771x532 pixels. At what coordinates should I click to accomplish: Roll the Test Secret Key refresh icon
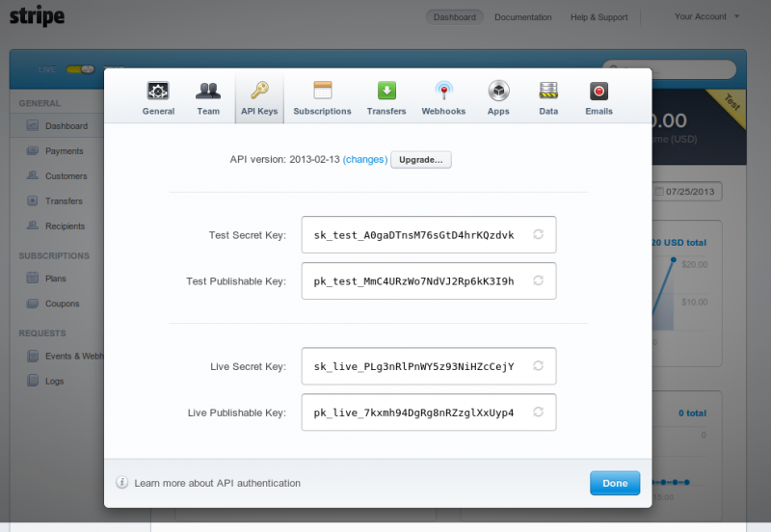click(x=538, y=234)
